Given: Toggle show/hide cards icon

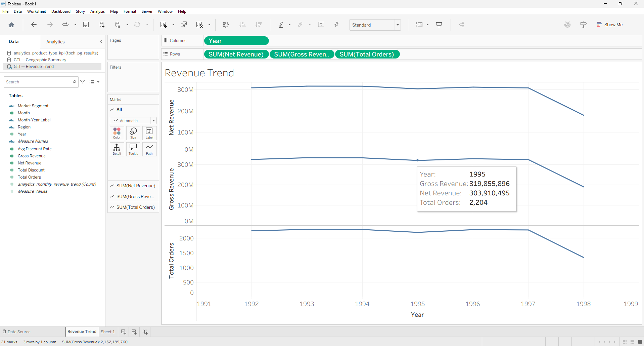Looking at the screenshot, I should [x=419, y=25].
